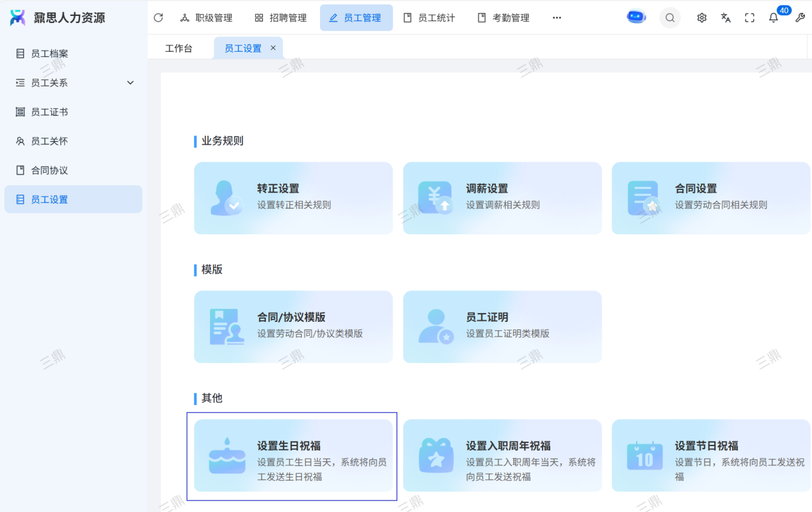Click the refresh icon in top bar
The height and width of the screenshot is (512, 812).
pyautogui.click(x=159, y=18)
